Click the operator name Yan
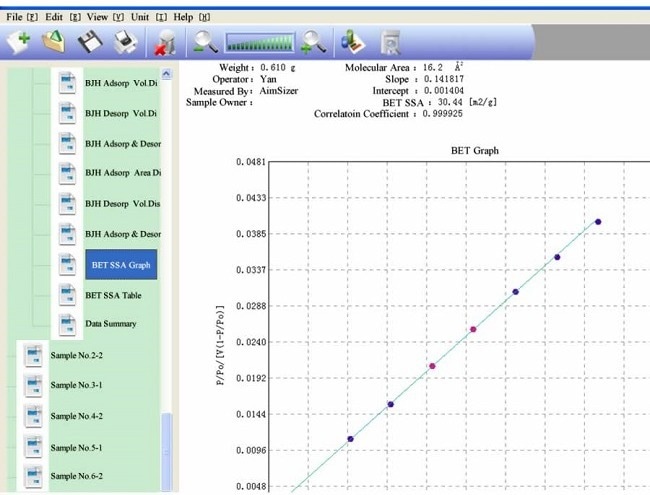Viewport: 650px width, 495px height. click(x=268, y=79)
